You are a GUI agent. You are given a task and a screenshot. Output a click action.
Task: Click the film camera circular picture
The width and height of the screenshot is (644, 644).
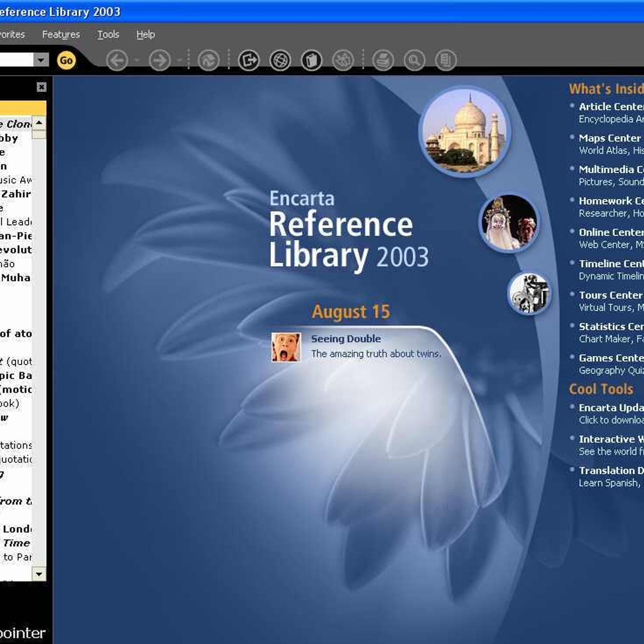click(529, 293)
